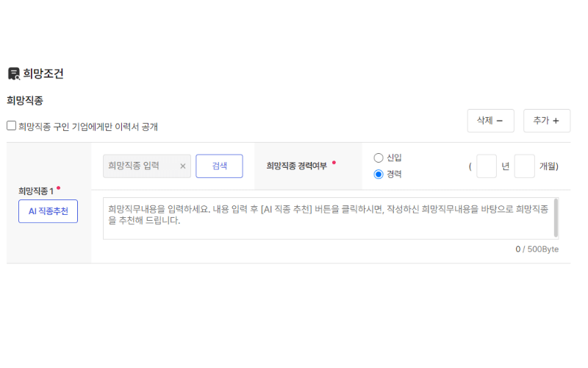
Task: Select the 경력 radio button
Action: (x=379, y=174)
